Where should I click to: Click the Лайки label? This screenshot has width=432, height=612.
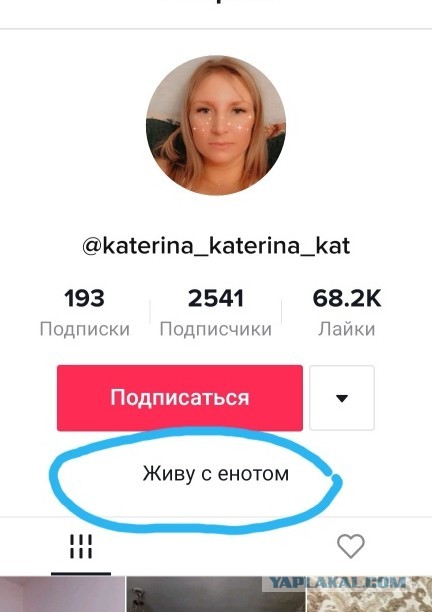(347, 329)
